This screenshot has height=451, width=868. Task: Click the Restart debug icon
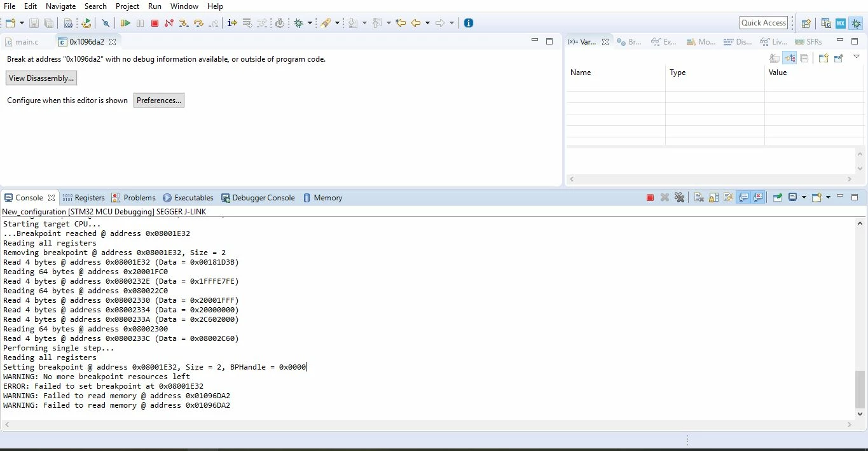point(86,23)
